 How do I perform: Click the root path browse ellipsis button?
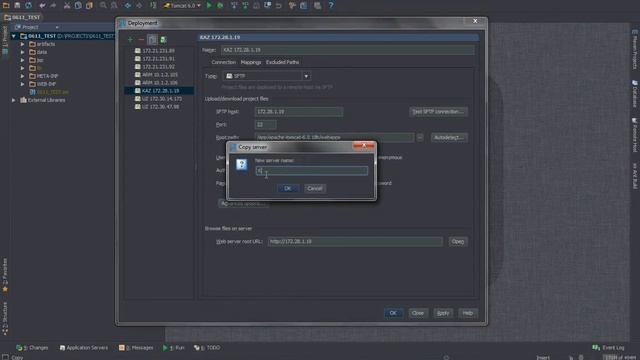420,138
